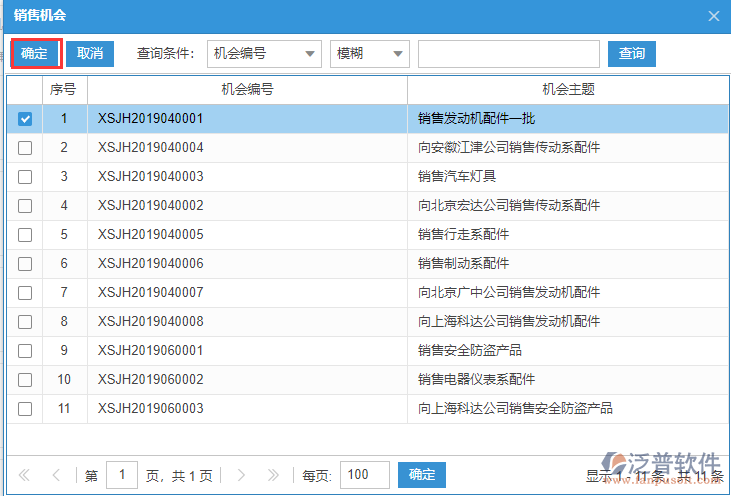Click the 序号 column header
731x496 pixels.
coord(64,89)
